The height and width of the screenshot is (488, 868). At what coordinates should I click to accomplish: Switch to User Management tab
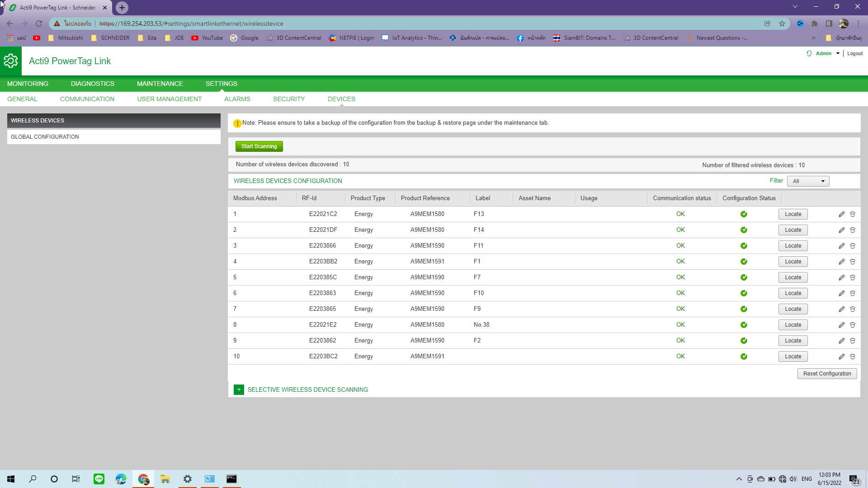point(170,99)
